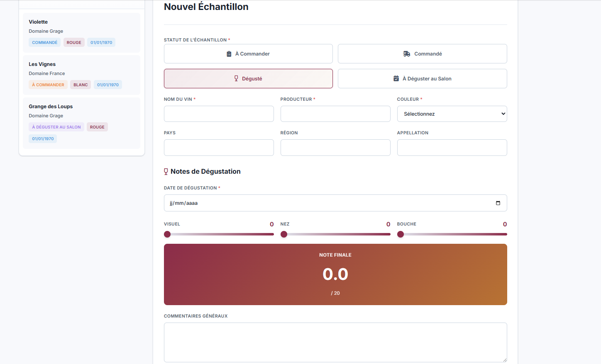Select the Grange des Loups sample
The width and height of the screenshot is (601, 364).
point(81,122)
